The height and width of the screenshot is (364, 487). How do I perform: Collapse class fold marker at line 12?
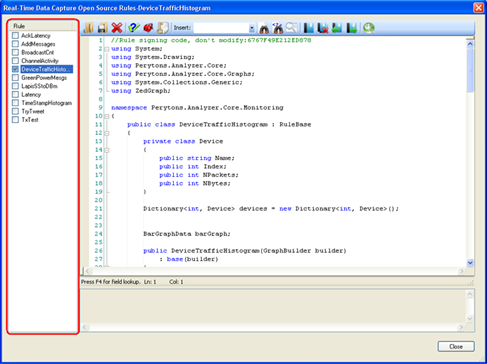[x=107, y=133]
